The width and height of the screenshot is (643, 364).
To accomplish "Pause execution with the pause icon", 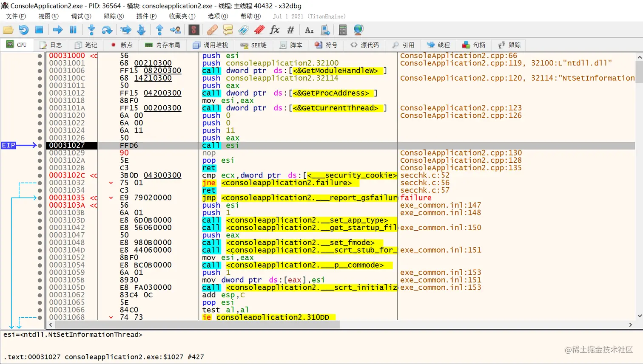I will tap(73, 30).
